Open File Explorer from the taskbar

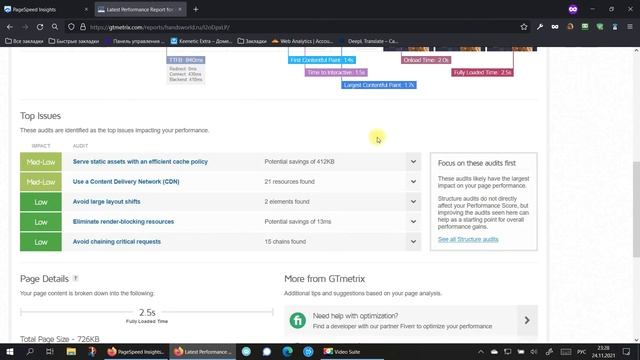(x=71, y=351)
